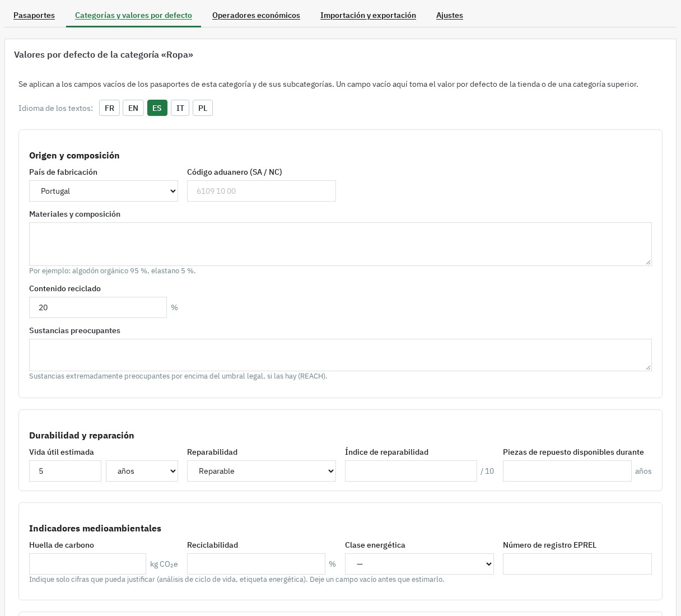This screenshot has width=681, height=616.
Task: Switch to Importación y exportación tab
Action: (368, 15)
